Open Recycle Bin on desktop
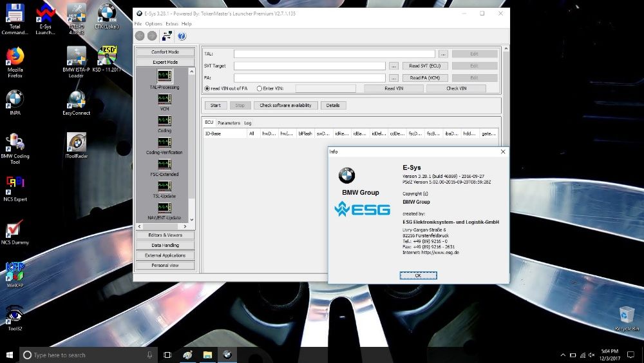644x363 pixels. [627, 319]
